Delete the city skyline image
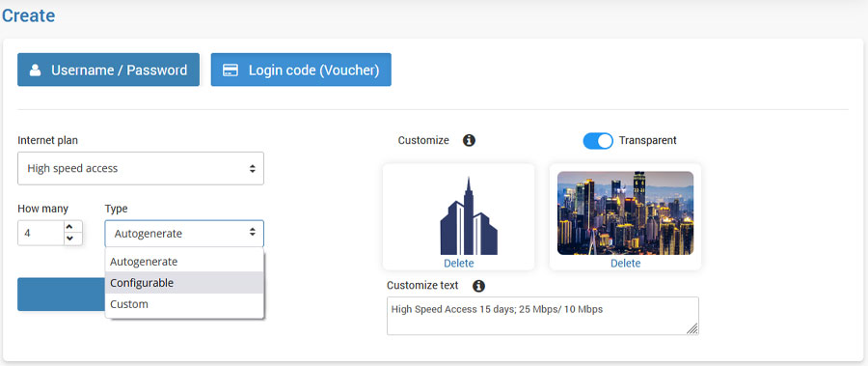868x366 pixels. click(x=626, y=264)
